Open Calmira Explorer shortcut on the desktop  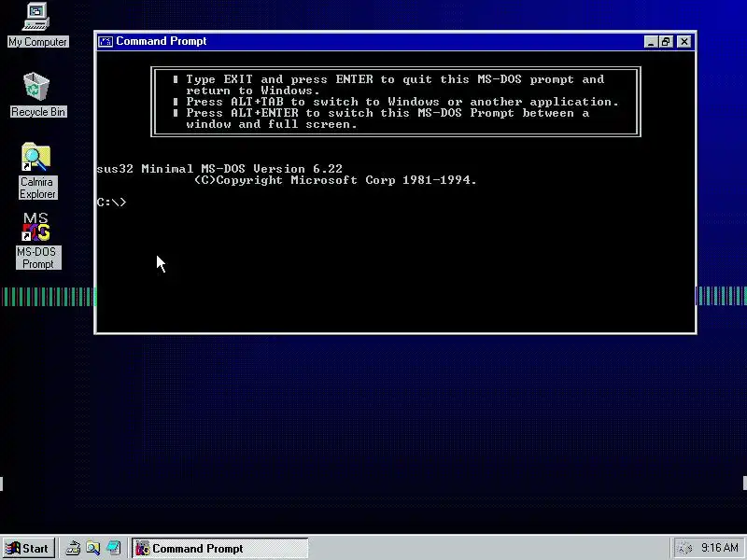[37, 171]
